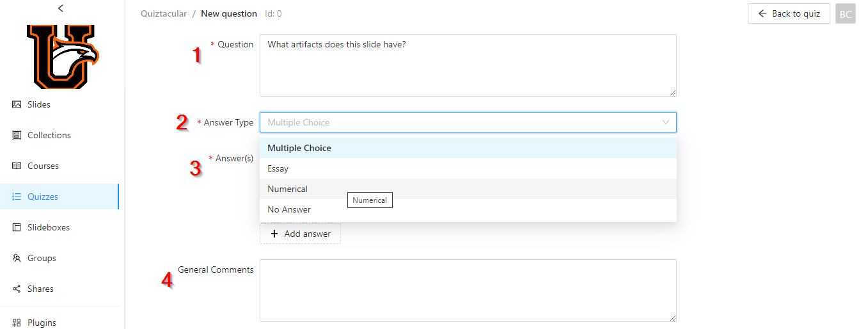Click the Back to quiz button
868x329 pixels.
(x=789, y=13)
